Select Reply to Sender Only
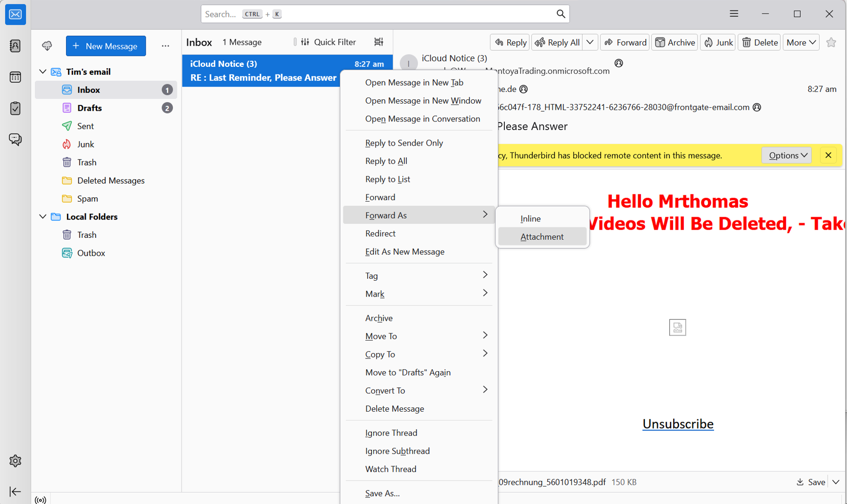The image size is (847, 504). click(x=419, y=143)
